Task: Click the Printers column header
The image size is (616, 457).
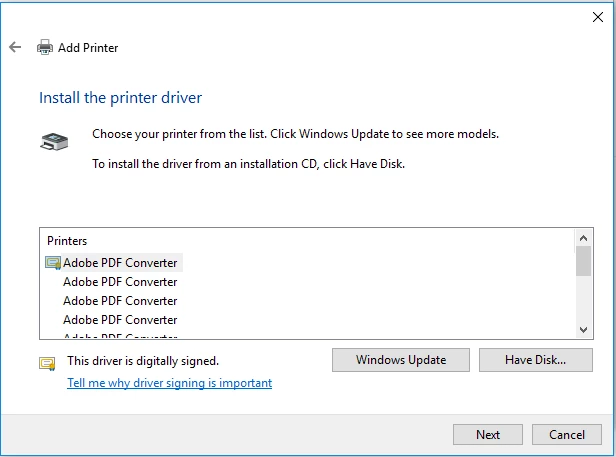Action: [67, 240]
